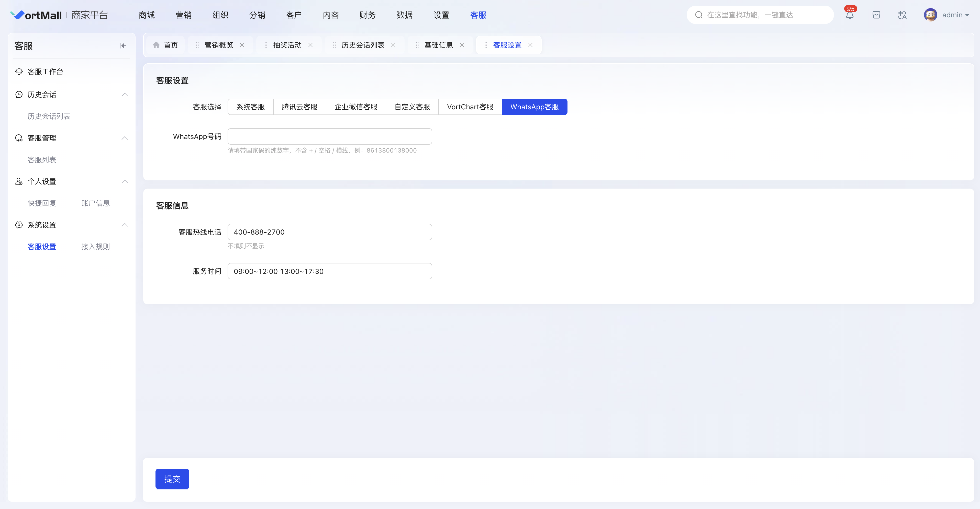Click the 提交 submit button

click(172, 479)
